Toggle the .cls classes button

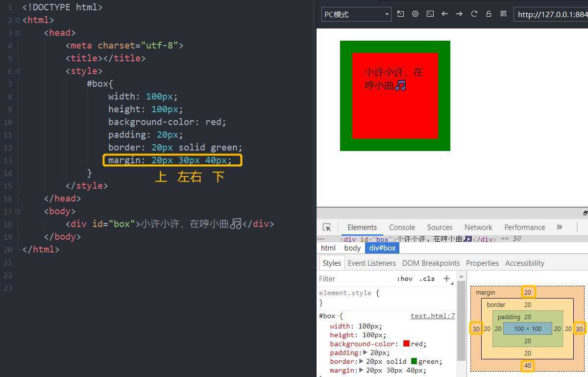(427, 278)
